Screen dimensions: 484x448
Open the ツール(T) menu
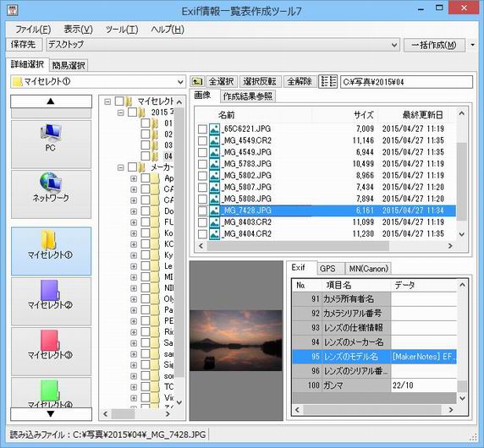click(x=122, y=30)
